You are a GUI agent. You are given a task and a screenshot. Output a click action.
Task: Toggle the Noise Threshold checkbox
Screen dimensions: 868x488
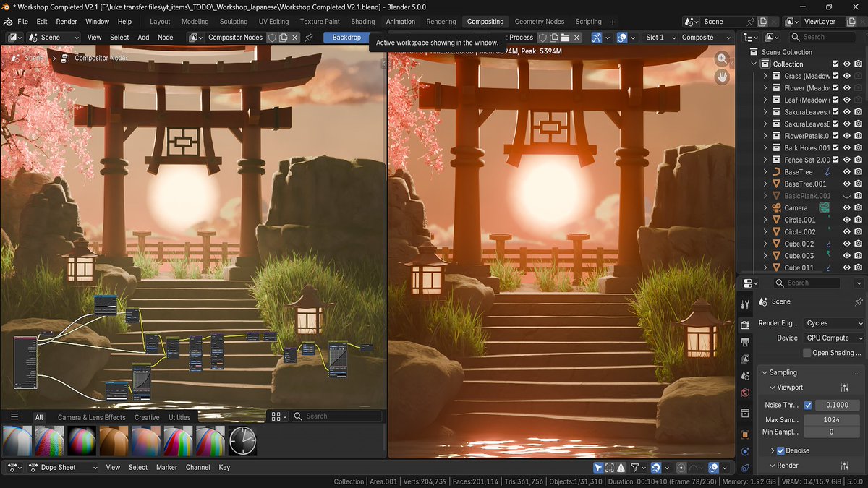pos(808,405)
